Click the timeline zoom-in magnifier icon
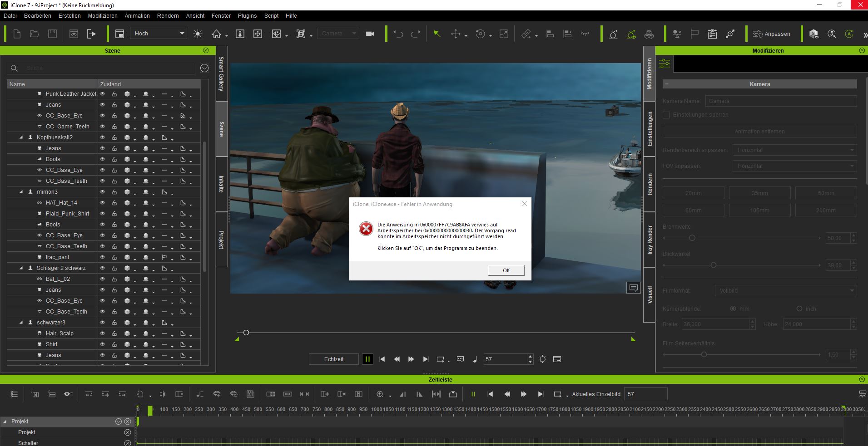This screenshot has height=446, width=868. click(x=380, y=394)
